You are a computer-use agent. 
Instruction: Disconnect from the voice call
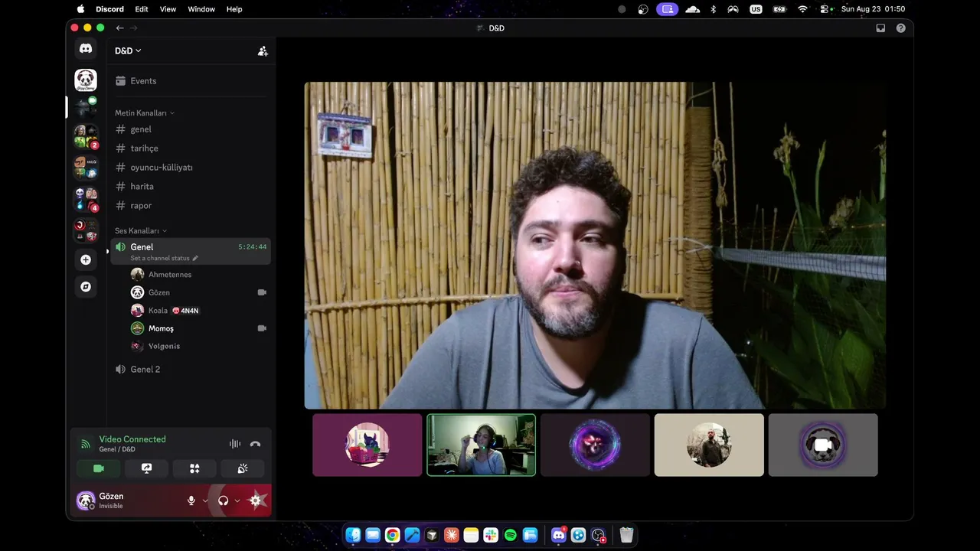(x=256, y=444)
